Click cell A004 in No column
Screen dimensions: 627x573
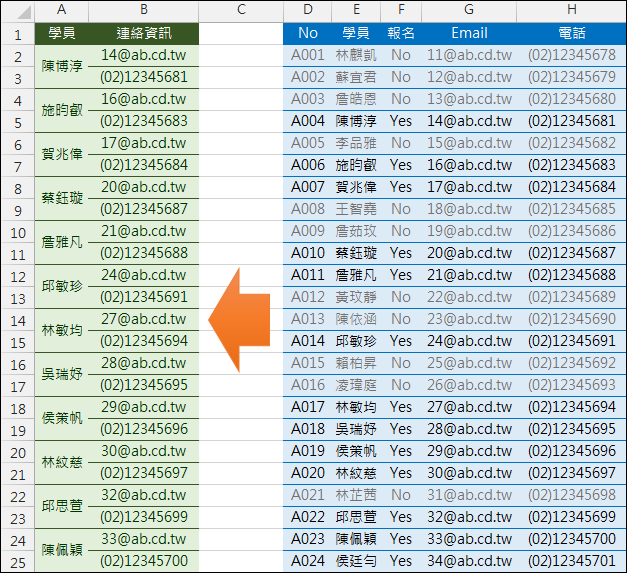[x=308, y=121]
